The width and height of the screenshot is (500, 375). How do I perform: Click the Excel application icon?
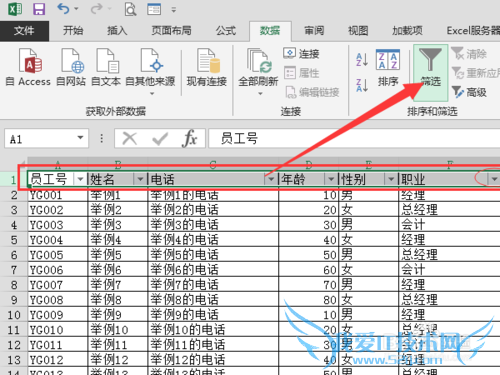pos(15,9)
